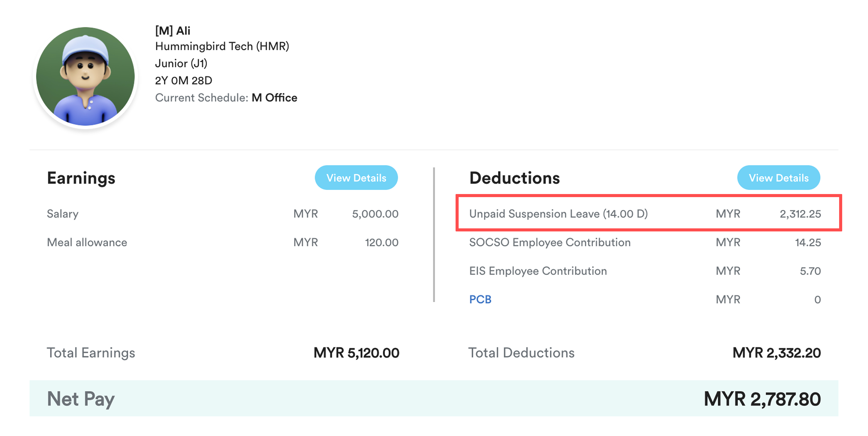Viewport: 868px width, 436px height.
Task: Click the Meal allowance row label
Action: tap(87, 242)
